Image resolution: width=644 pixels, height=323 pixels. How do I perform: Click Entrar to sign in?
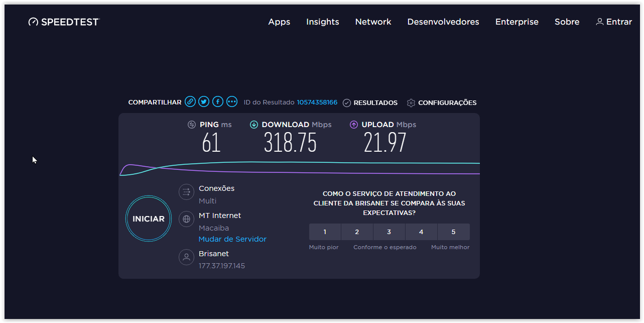point(619,22)
